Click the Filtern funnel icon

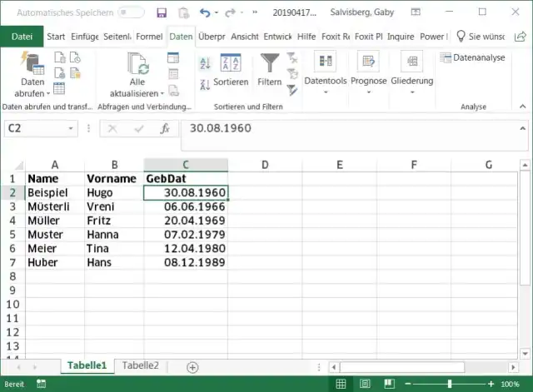pyautogui.click(x=269, y=65)
